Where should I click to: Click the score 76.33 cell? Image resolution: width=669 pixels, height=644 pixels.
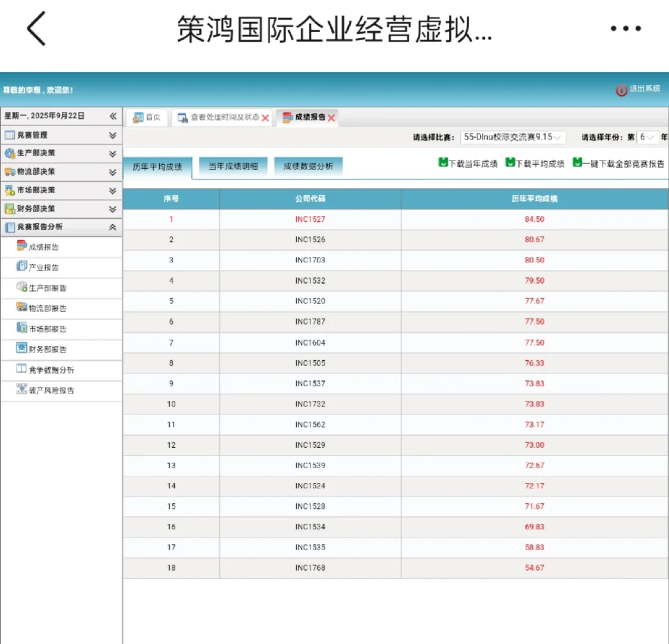pyautogui.click(x=535, y=363)
